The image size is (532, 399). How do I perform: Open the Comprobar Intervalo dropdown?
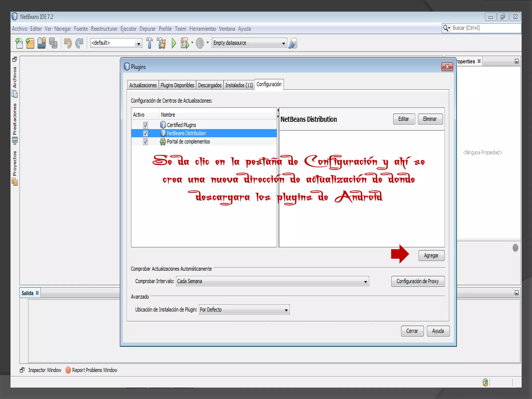272,281
